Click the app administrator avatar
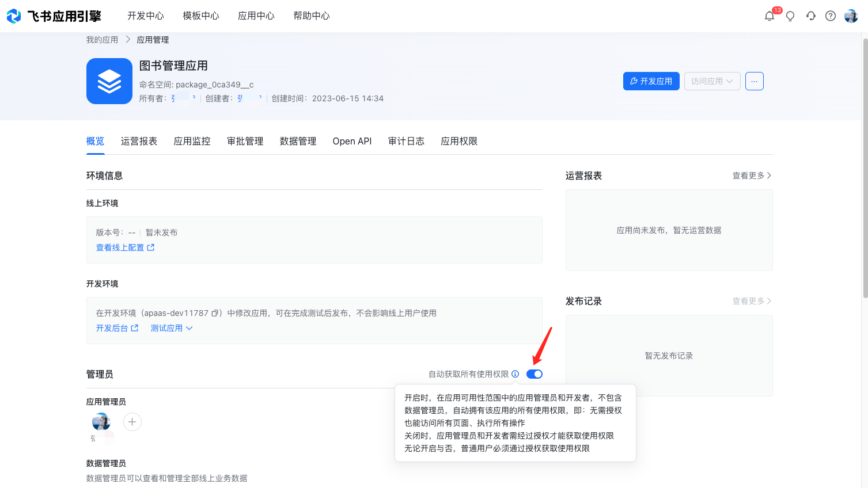868x488 pixels. click(101, 422)
